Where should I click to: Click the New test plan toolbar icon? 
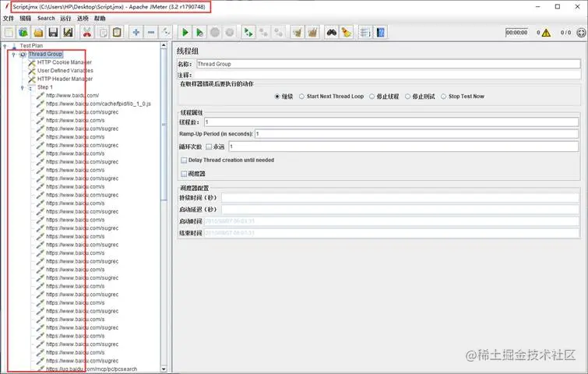click(9, 33)
